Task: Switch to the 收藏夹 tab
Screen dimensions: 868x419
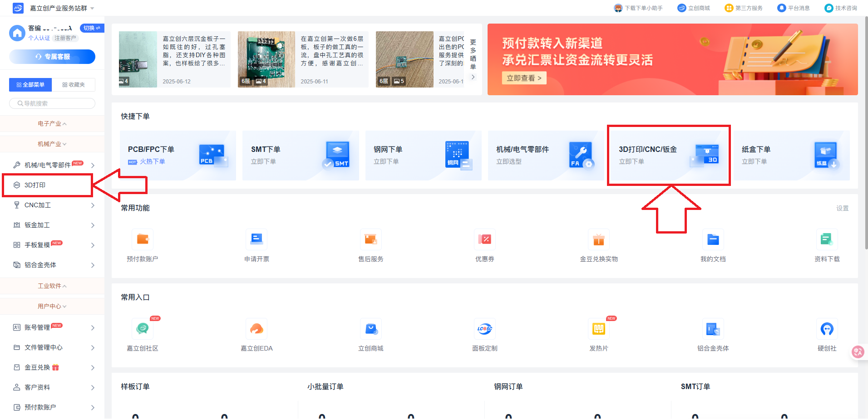Action: pos(74,85)
